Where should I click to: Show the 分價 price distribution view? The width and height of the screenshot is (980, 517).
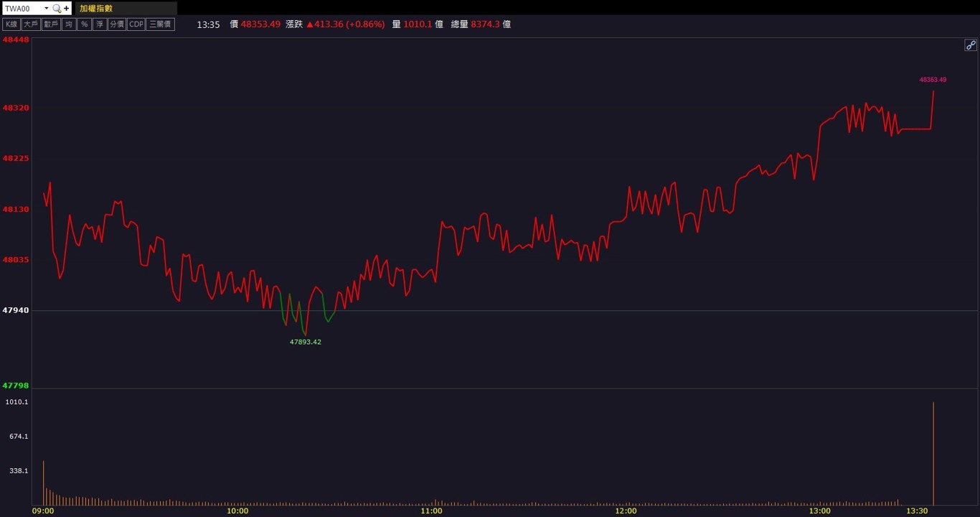coord(116,24)
